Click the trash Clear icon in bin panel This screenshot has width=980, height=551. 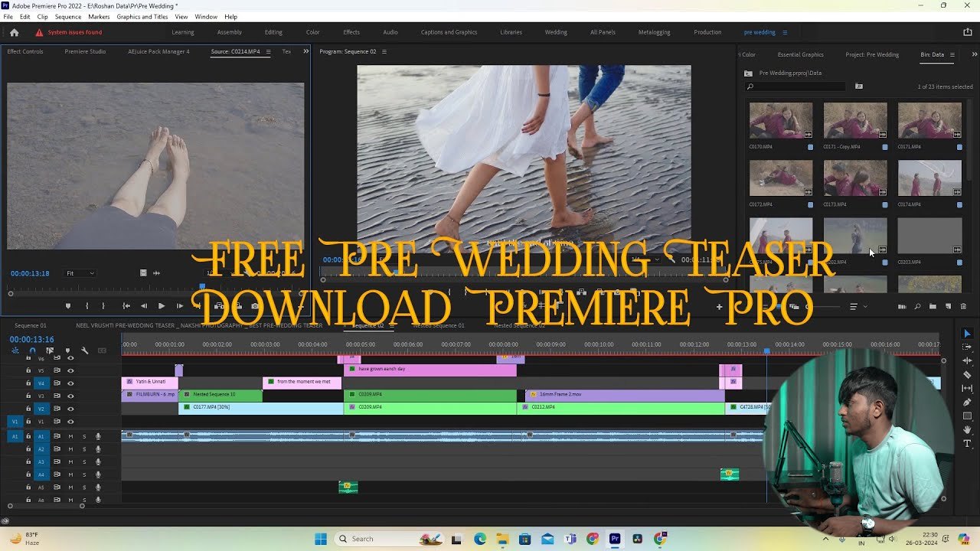[963, 307]
